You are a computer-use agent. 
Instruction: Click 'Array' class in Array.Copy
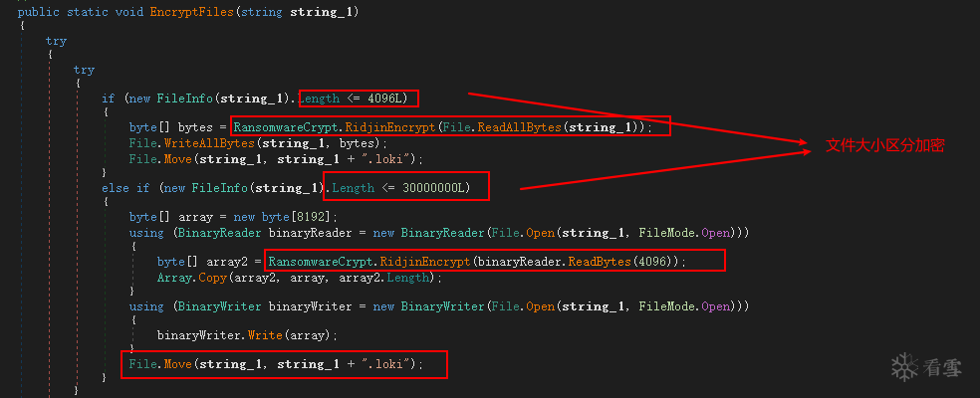point(175,277)
